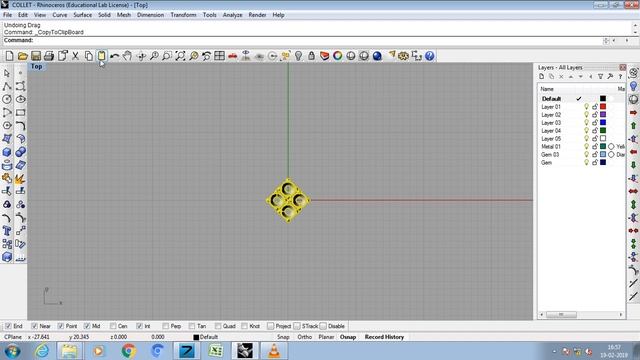Open file via folder icon

(x=23, y=56)
